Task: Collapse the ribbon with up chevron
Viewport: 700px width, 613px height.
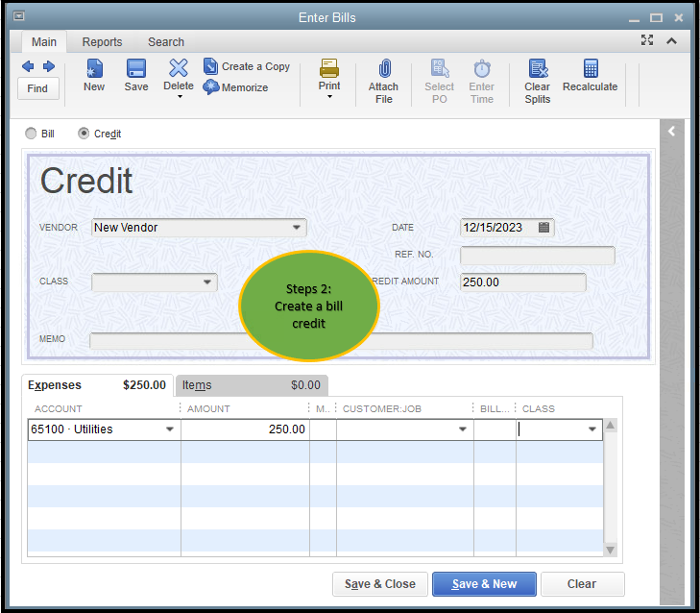Action: point(671,41)
